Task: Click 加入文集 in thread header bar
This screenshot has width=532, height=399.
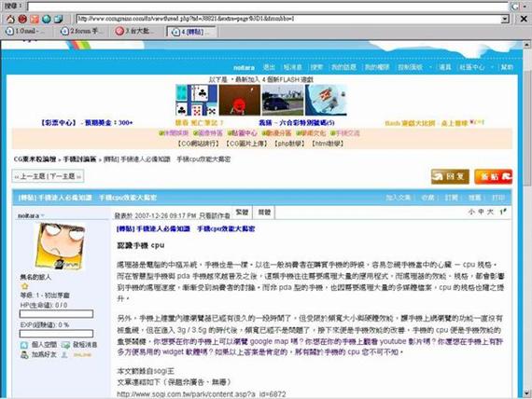Action: tap(399, 198)
